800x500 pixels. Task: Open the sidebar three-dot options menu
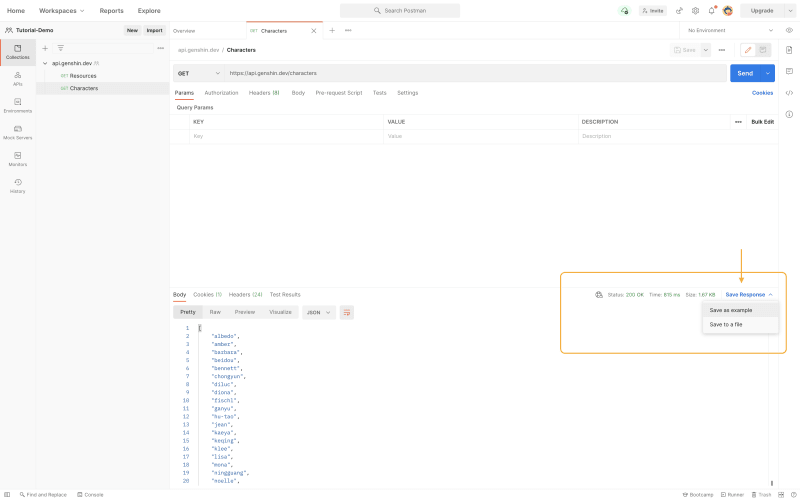point(161,48)
